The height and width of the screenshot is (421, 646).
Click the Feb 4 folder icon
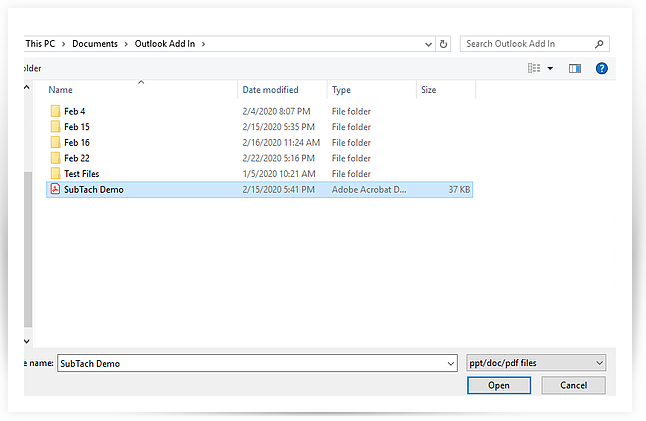tap(55, 111)
